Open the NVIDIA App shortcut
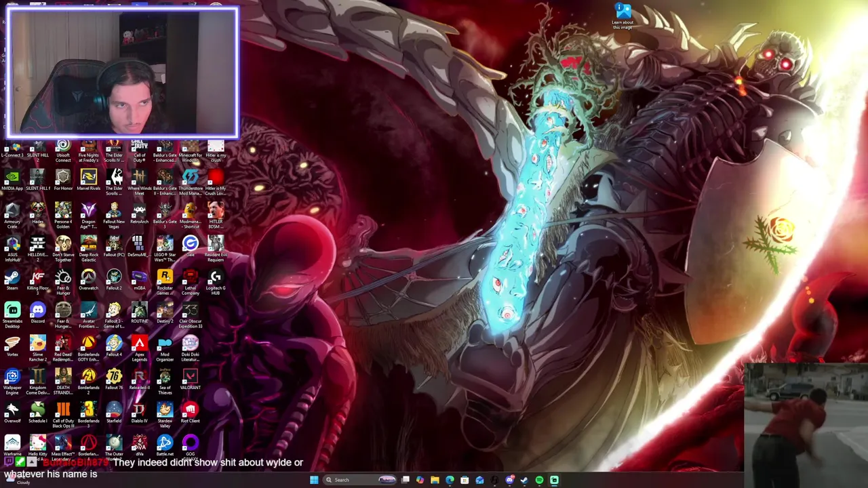The width and height of the screenshot is (868, 488). pos(12,180)
